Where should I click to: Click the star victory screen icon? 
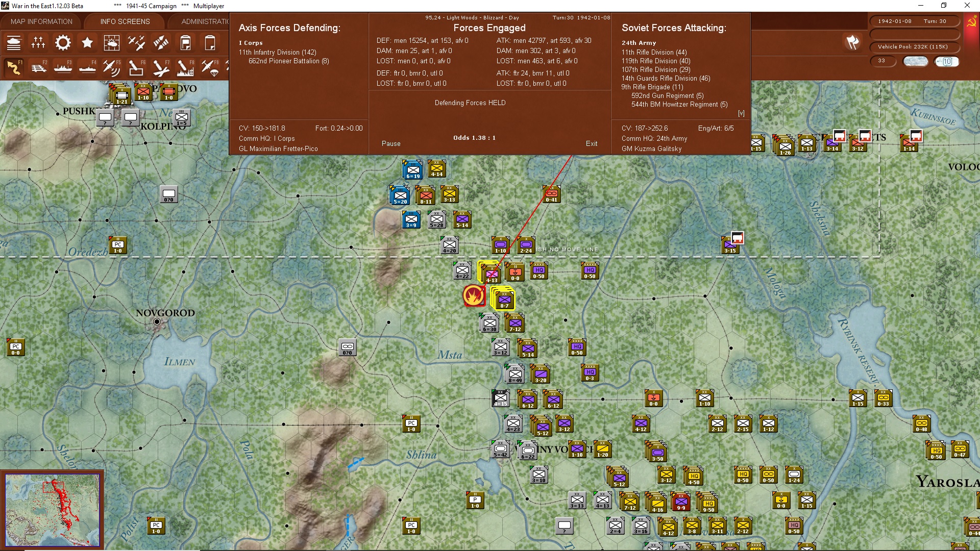click(87, 43)
